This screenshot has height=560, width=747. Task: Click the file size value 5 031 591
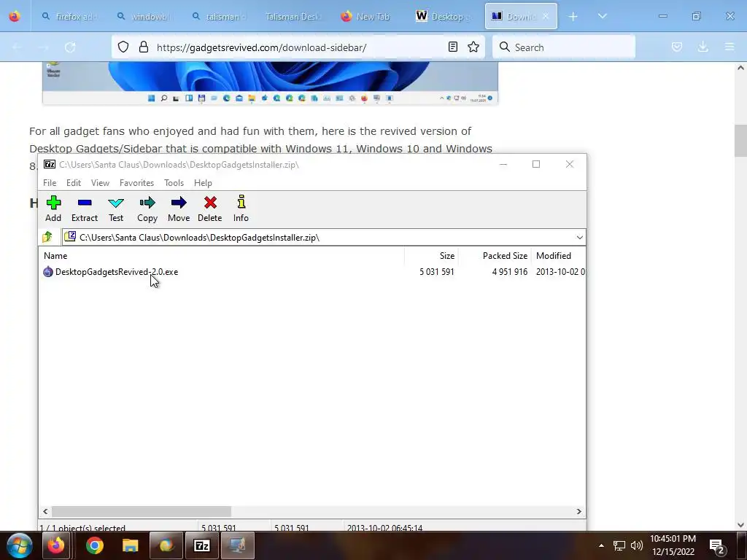[x=437, y=272]
